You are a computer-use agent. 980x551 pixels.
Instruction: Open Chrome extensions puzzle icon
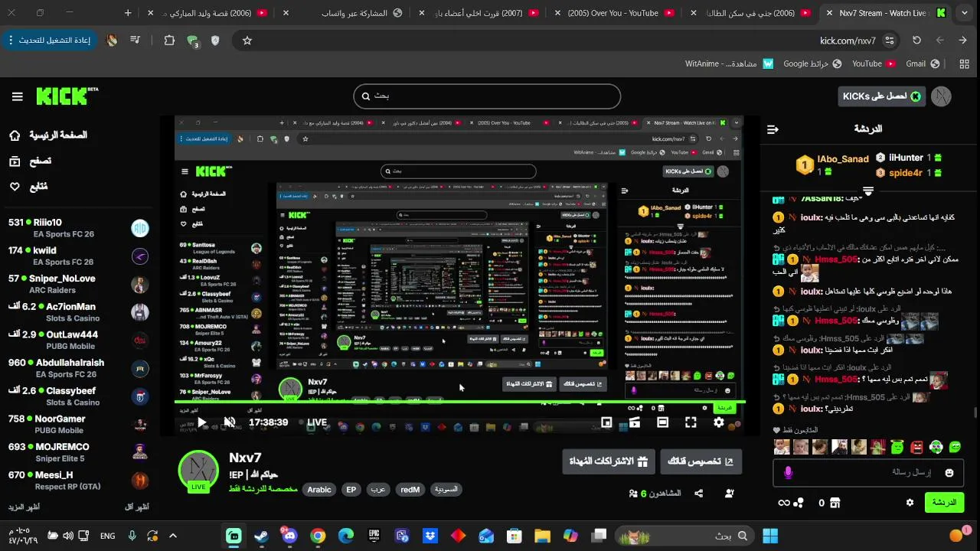coord(169,41)
